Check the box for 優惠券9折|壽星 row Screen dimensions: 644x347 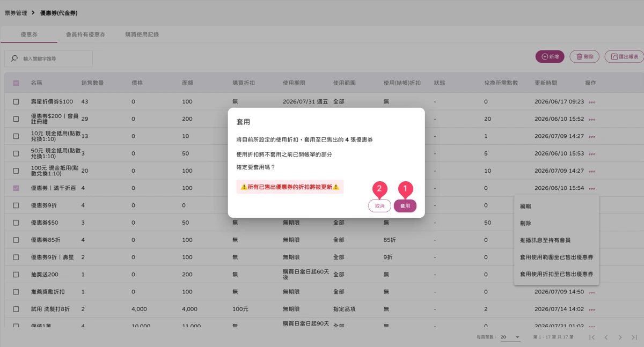[16, 257]
